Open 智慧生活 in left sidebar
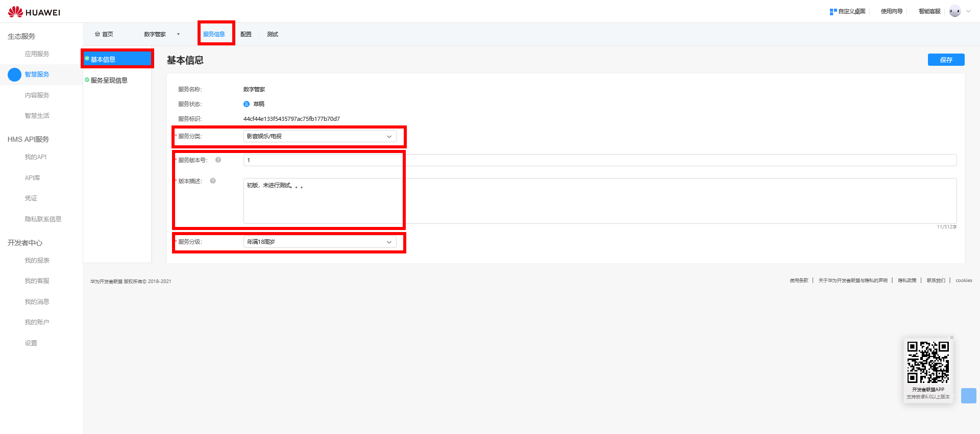This screenshot has height=434, width=980. point(37,116)
